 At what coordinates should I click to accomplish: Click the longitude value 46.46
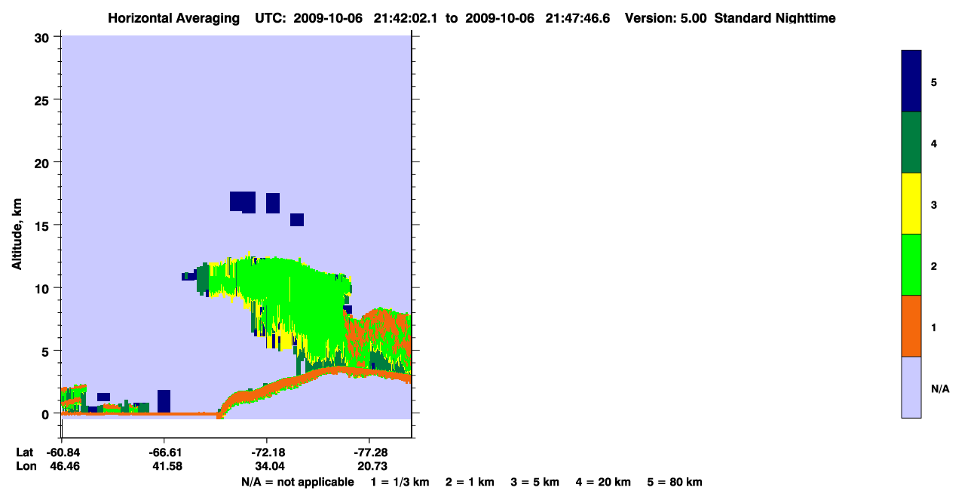point(65,466)
